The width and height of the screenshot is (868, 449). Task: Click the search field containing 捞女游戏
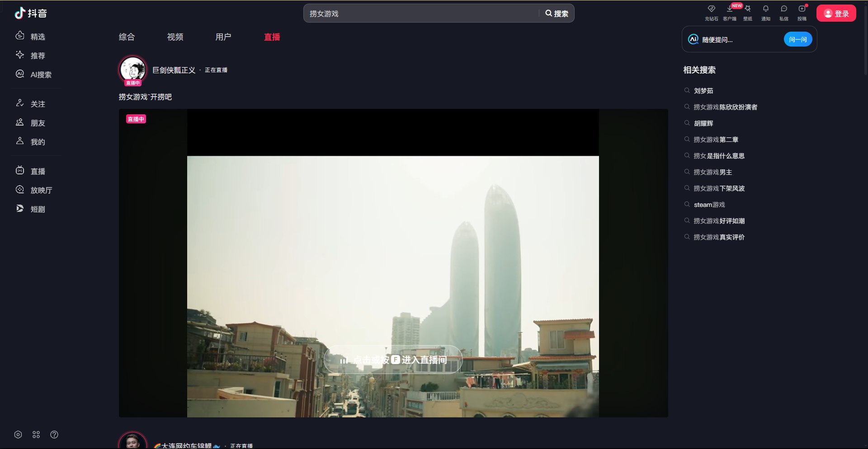pos(421,14)
